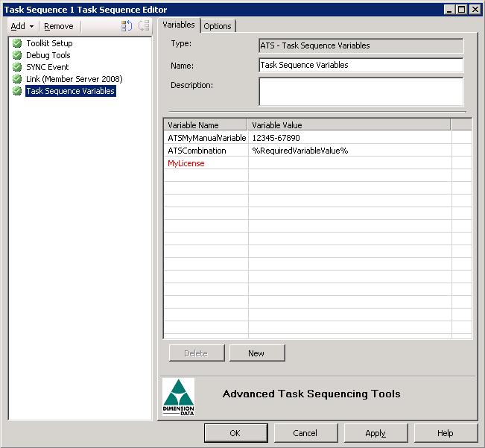The width and height of the screenshot is (485, 448).
Task: Click the %RequiredVariableValue% cell
Action: click(350, 151)
